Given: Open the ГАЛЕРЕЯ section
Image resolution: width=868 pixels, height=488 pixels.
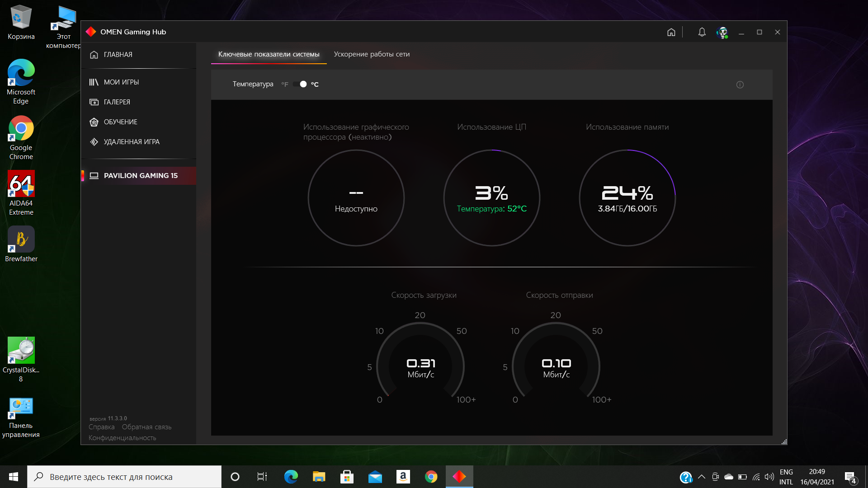Looking at the screenshot, I should click(x=116, y=102).
